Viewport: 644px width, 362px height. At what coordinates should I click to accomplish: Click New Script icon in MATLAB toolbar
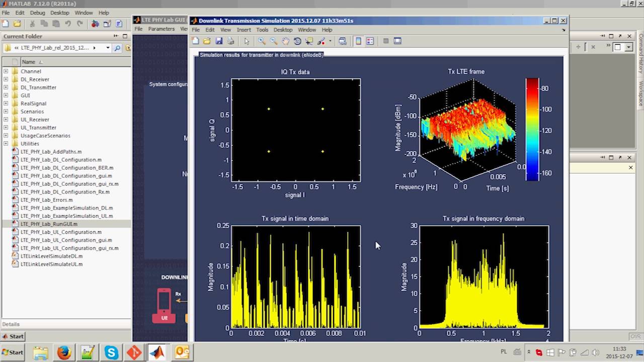[6, 24]
